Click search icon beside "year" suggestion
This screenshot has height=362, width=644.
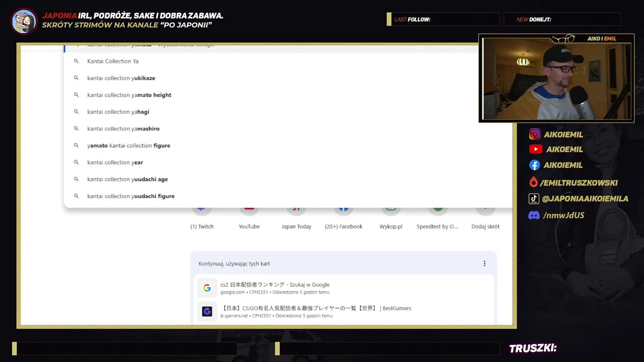[x=76, y=162]
